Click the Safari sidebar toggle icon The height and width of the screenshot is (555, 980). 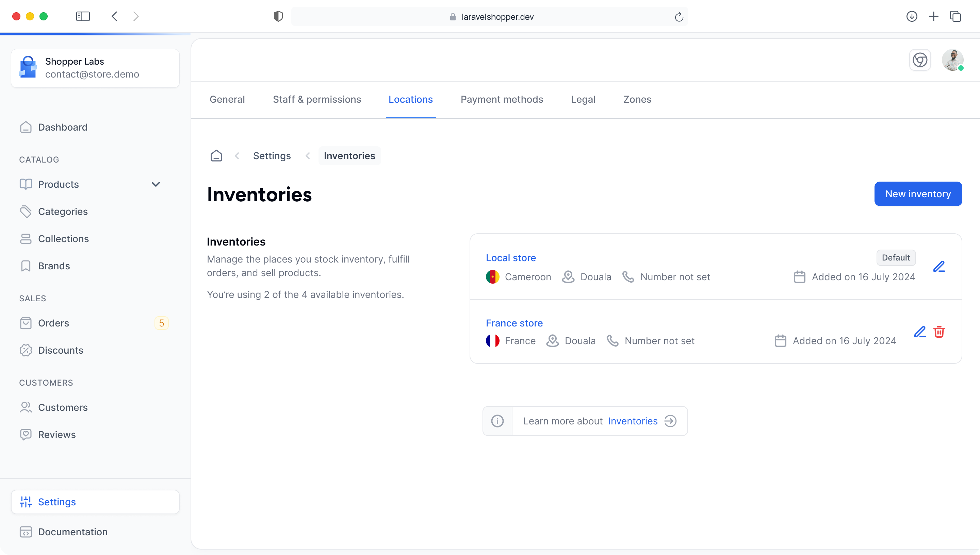tap(83, 16)
